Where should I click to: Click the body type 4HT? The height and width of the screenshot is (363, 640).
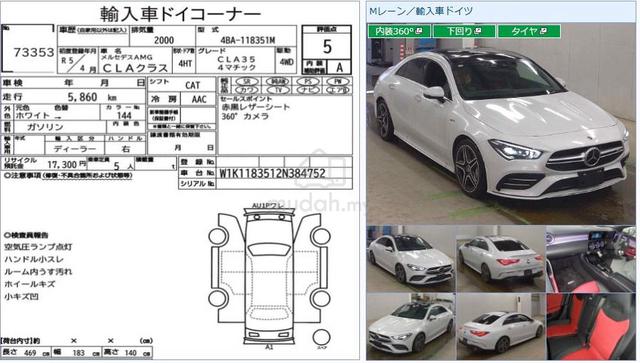coord(185,63)
